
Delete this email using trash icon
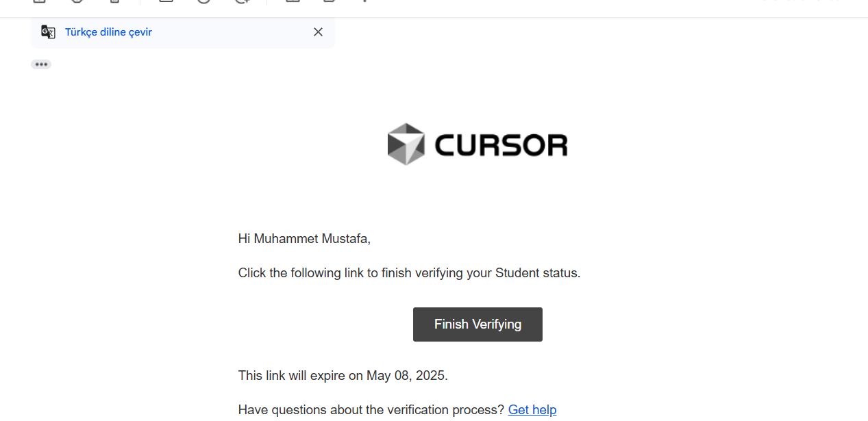[x=114, y=1]
